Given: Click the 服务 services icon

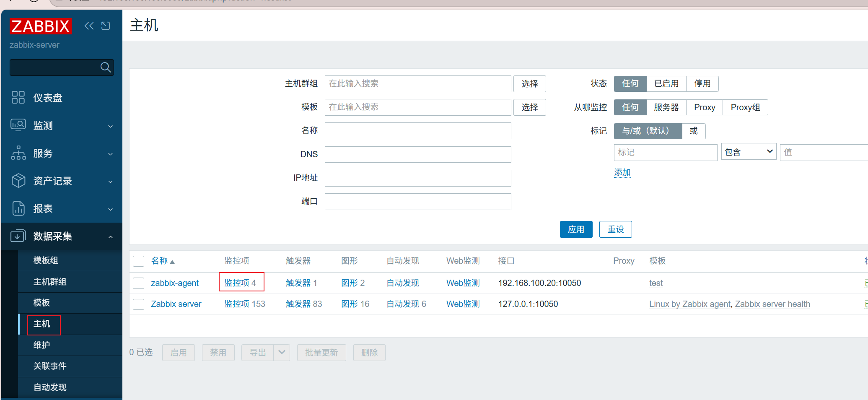Looking at the screenshot, I should 18,153.
